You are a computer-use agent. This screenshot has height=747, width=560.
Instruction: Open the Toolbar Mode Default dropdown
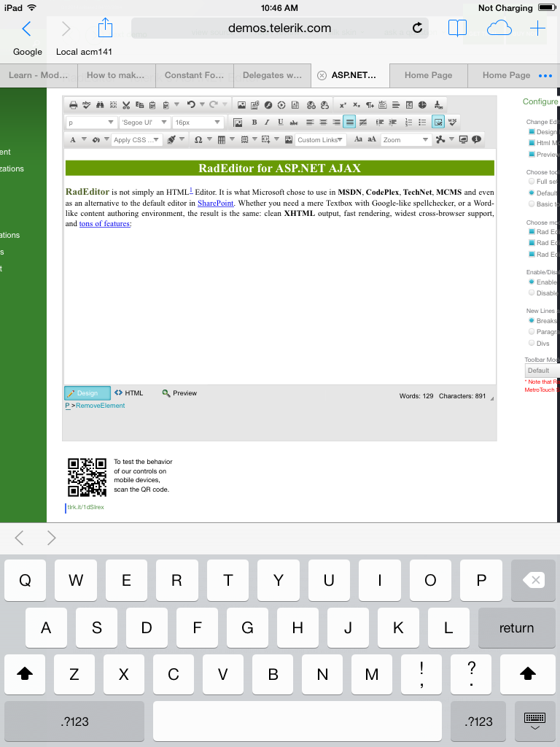(542, 370)
